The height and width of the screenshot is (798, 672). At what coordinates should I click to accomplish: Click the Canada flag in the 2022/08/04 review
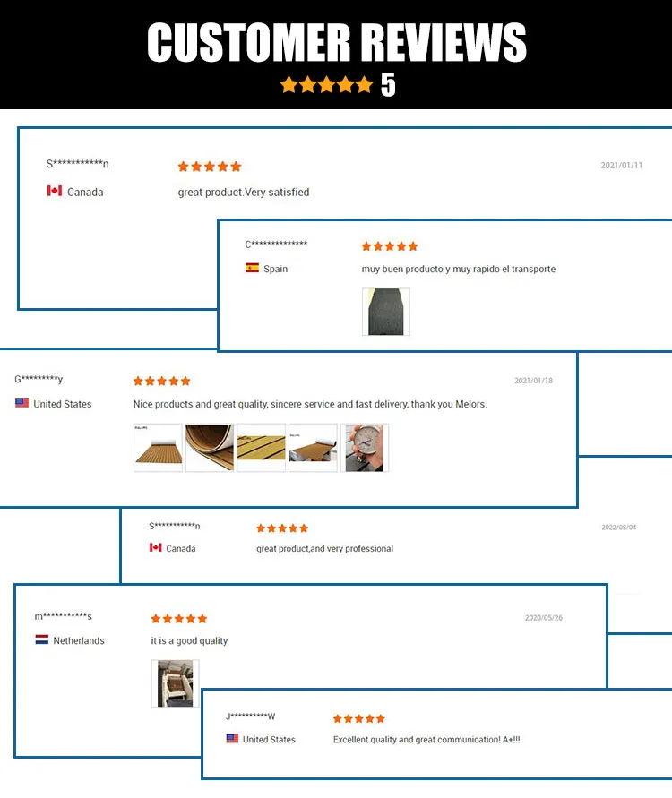pyautogui.click(x=156, y=547)
